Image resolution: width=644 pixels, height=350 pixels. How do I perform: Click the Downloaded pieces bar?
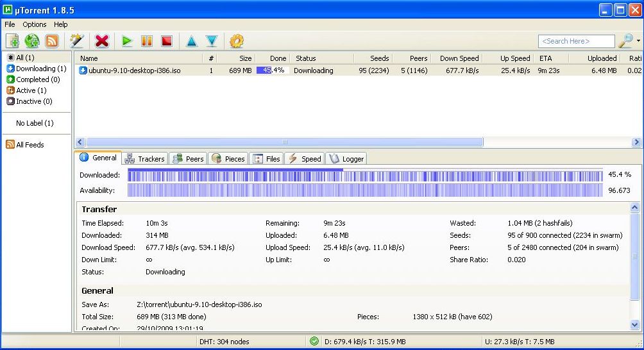click(365, 175)
